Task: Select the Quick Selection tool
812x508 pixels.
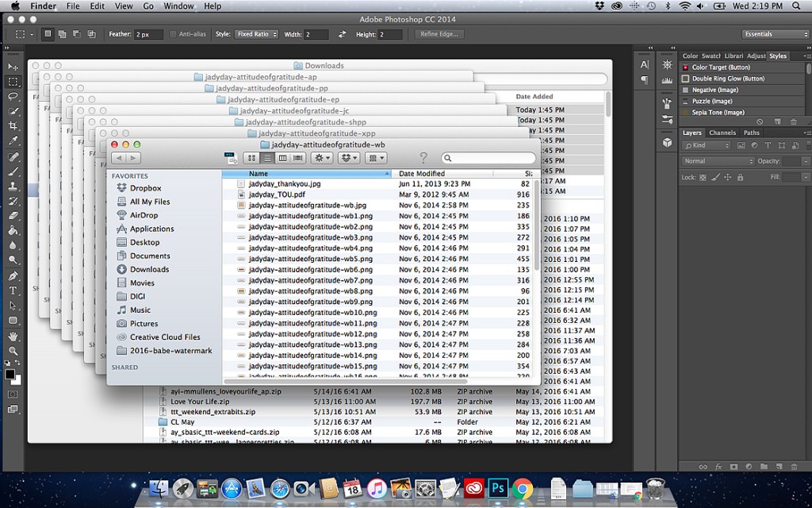Action: pyautogui.click(x=13, y=111)
